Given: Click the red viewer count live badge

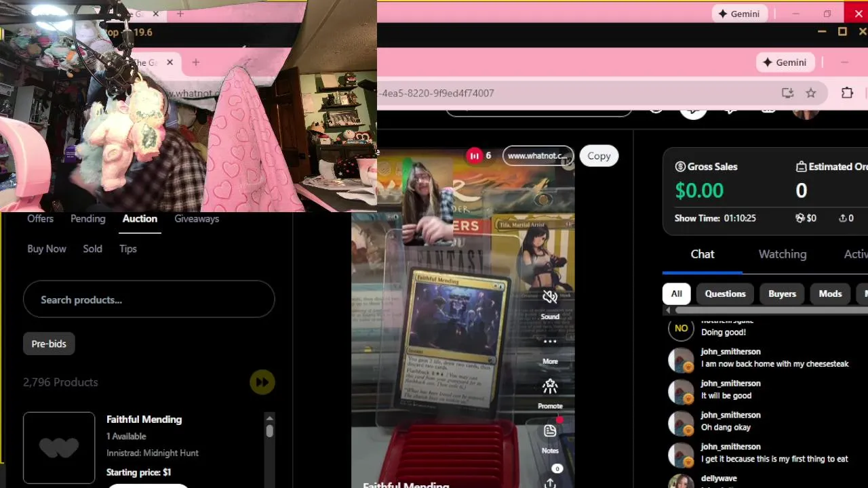Looking at the screenshot, I should click(x=474, y=156).
